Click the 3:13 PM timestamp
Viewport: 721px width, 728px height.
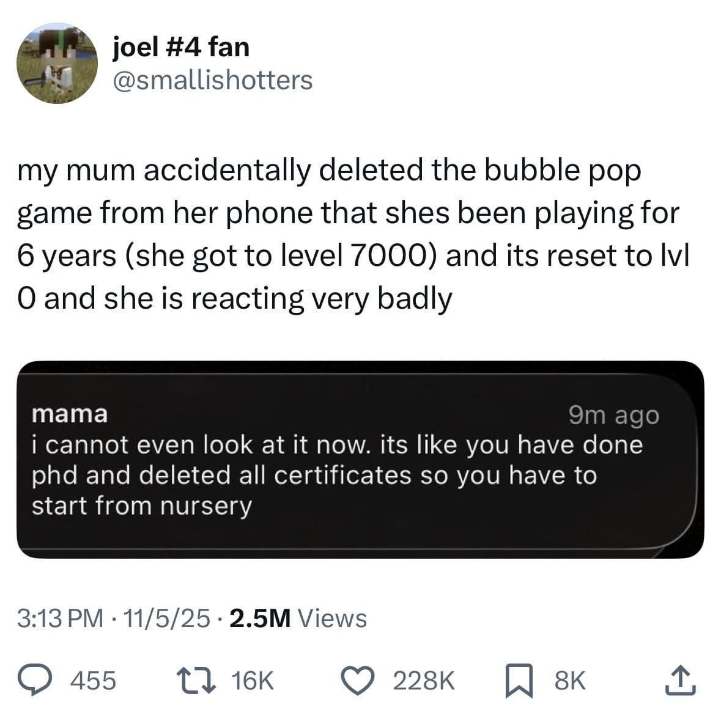tap(61, 619)
